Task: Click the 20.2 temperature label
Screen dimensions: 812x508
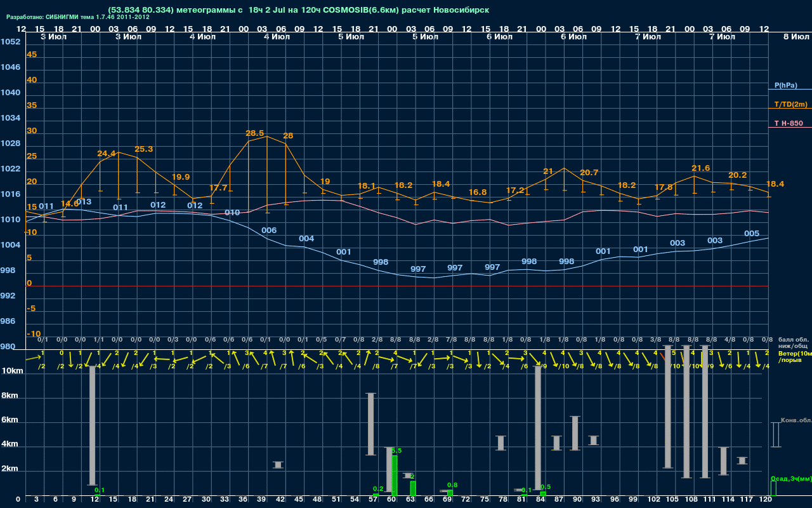Action: pos(737,175)
